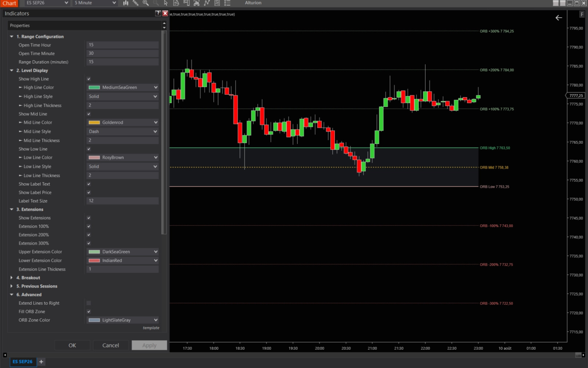This screenshot has width=588, height=368.
Task: Collapse the 1. Range Configuration section
Action: point(12,36)
